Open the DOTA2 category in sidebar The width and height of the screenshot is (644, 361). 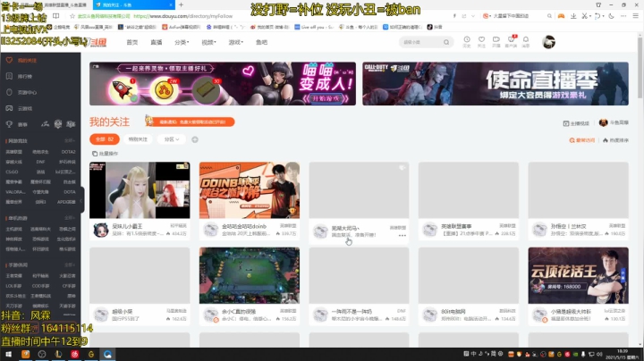(x=68, y=152)
